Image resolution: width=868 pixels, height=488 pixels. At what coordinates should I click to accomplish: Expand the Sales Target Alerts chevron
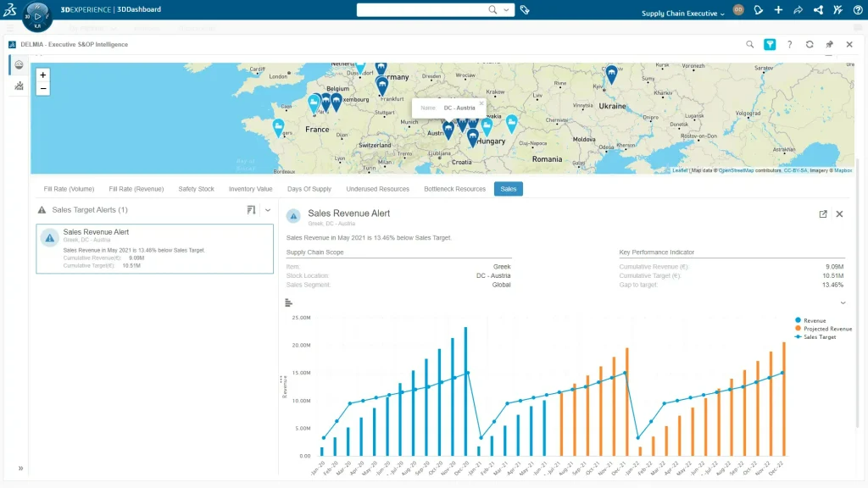point(268,209)
